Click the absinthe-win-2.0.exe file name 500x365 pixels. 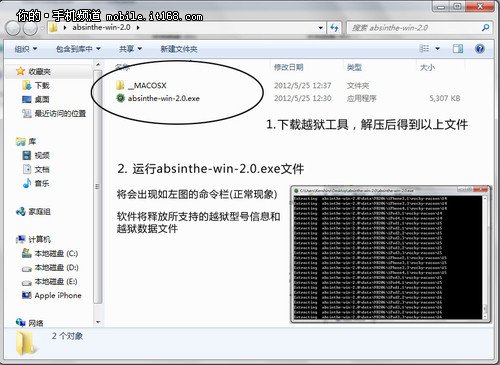[x=164, y=98]
